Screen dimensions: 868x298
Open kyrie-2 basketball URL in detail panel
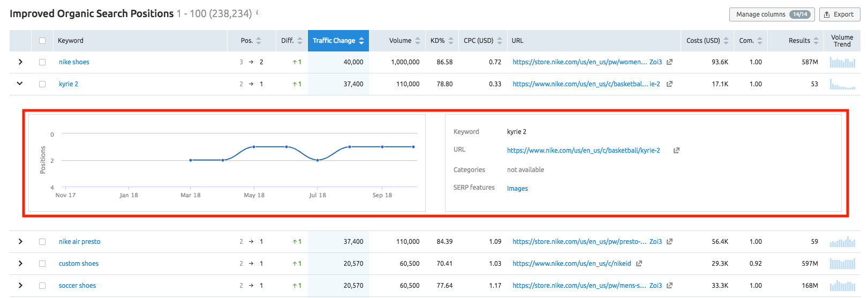tap(584, 151)
